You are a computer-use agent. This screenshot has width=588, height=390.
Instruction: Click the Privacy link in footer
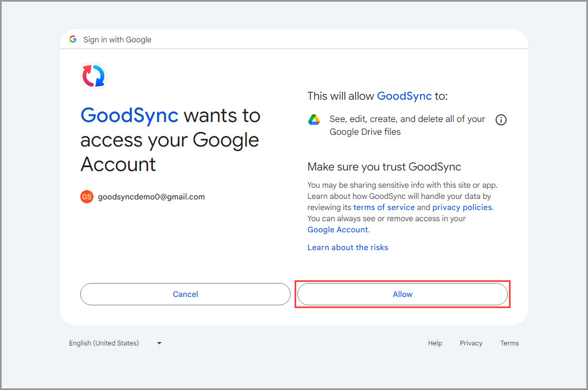(x=471, y=343)
